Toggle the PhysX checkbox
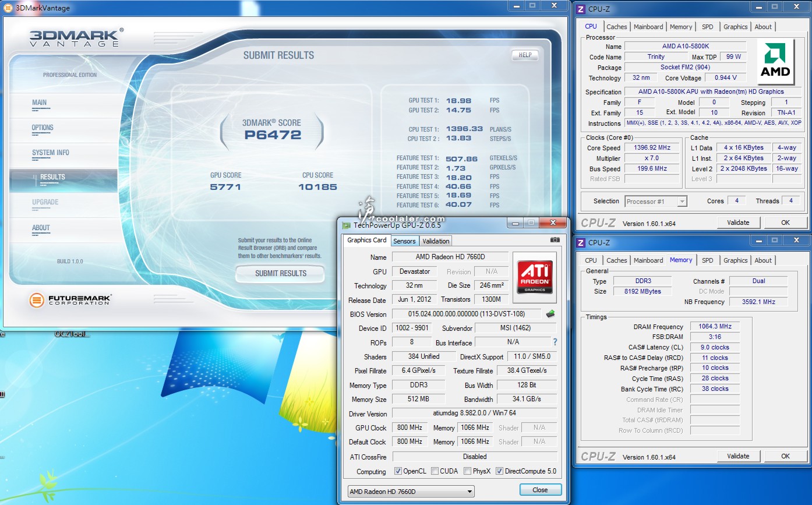 click(x=467, y=471)
